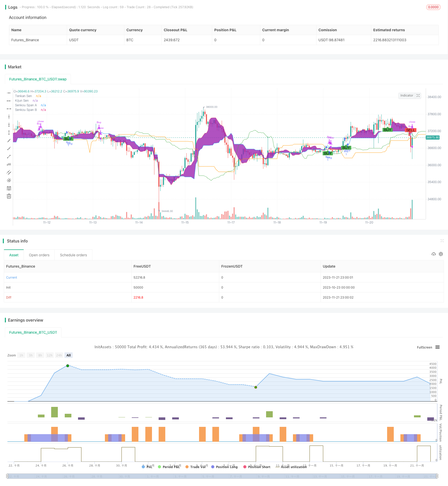Click the Closeout P&L value 2439.672
The height and width of the screenshot is (486, 448).
tap(172, 40)
